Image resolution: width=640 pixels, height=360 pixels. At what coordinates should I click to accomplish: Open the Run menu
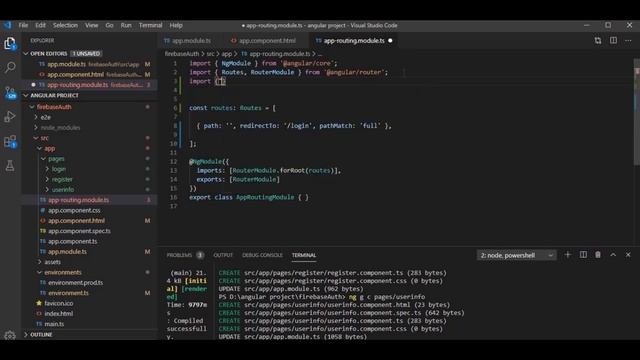pyautogui.click(x=126, y=25)
